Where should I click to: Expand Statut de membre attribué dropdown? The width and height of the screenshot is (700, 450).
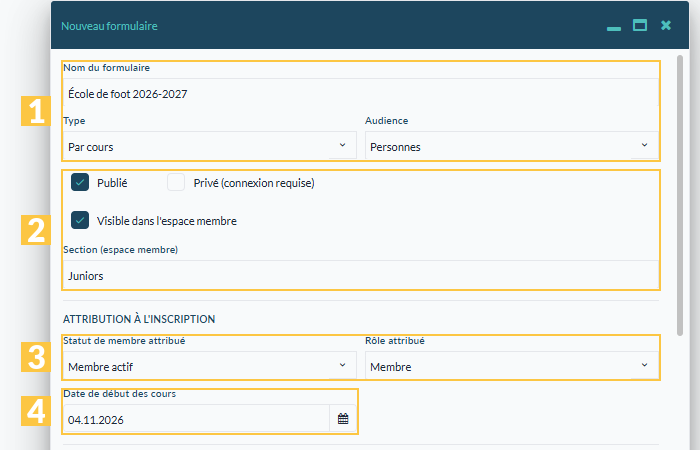point(210,366)
